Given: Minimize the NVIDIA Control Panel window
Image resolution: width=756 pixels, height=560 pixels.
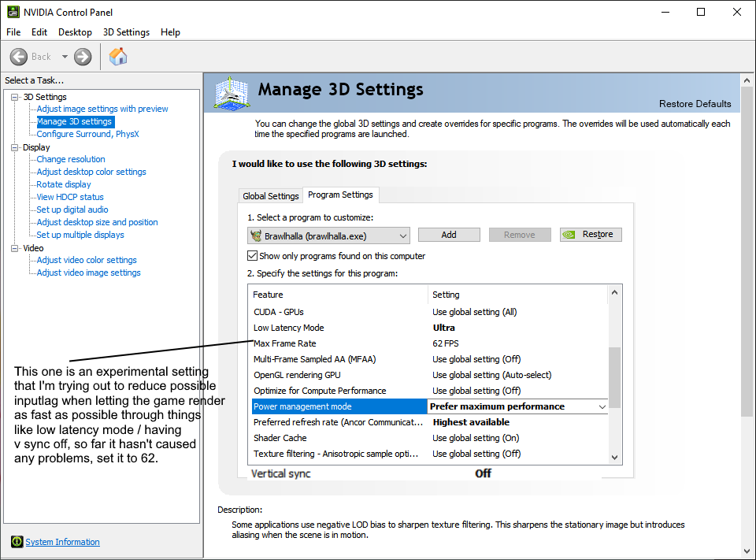Looking at the screenshot, I should pos(666,12).
